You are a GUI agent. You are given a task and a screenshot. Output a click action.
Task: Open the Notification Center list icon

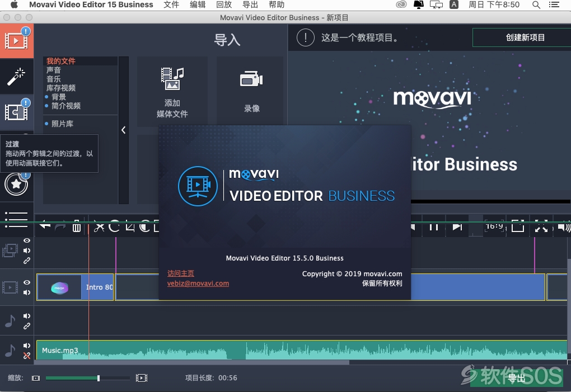click(x=554, y=4)
